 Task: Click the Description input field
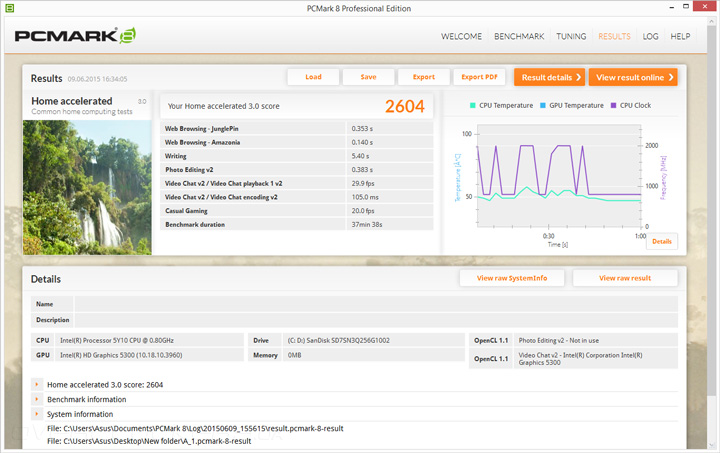click(376, 320)
